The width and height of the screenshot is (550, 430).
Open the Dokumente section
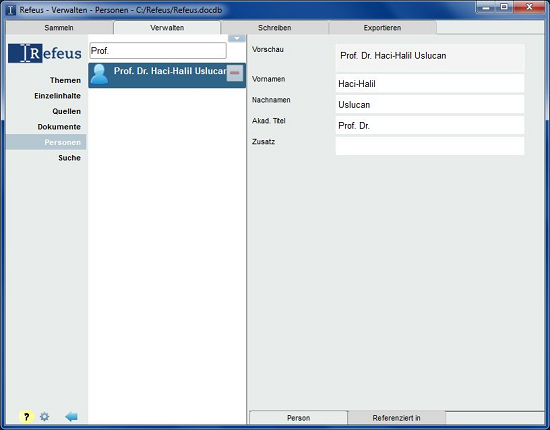tap(59, 127)
